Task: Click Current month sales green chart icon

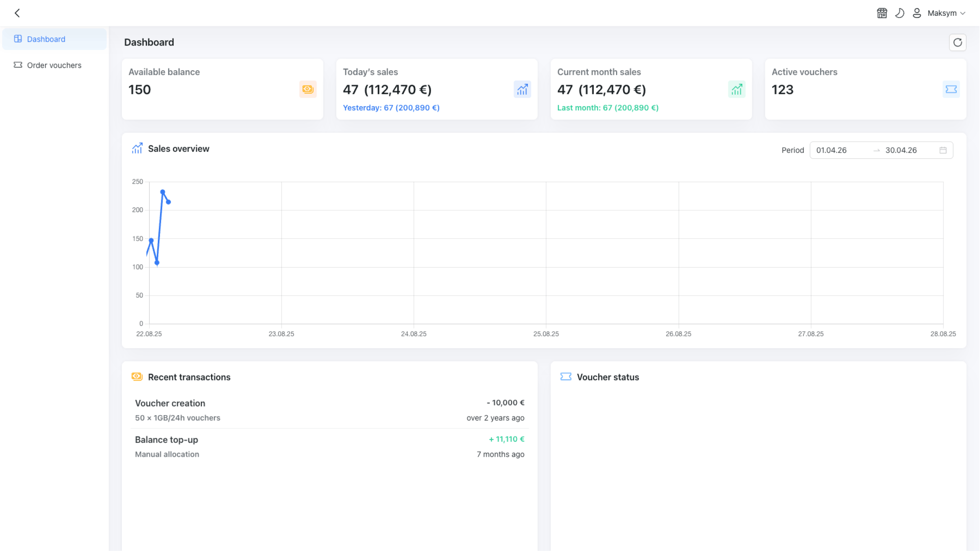Action: point(737,89)
